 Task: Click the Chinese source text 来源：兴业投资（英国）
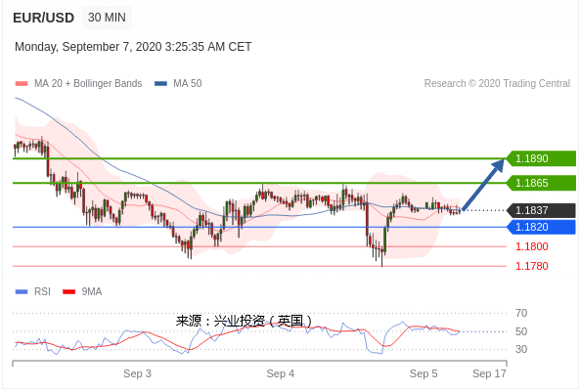coord(245,321)
